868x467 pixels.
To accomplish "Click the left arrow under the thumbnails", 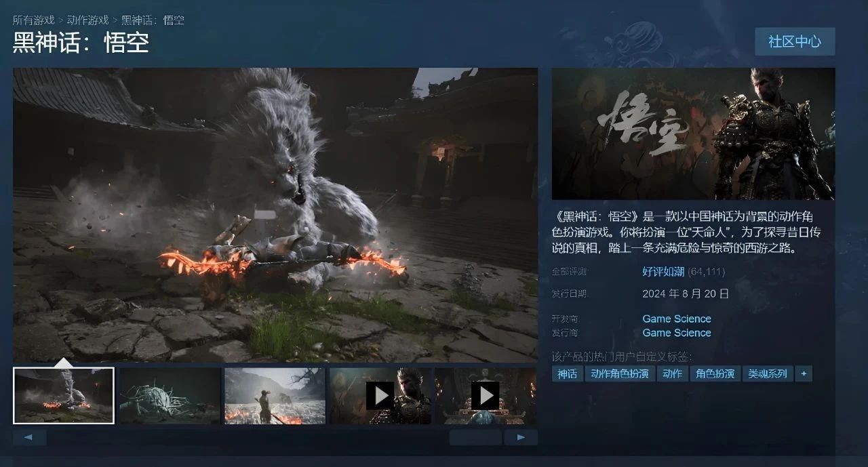I will point(29,437).
